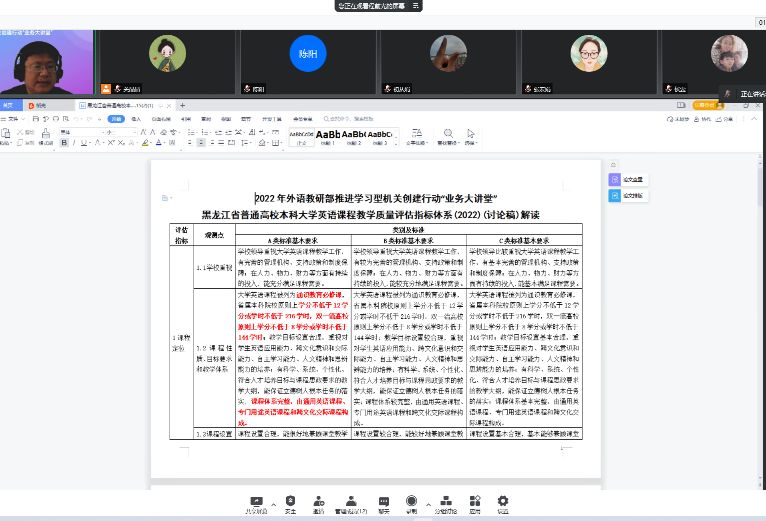Click the Collaborate button at top right
Image resolution: width=766 pixels, height=521 pixels.
(x=702, y=119)
